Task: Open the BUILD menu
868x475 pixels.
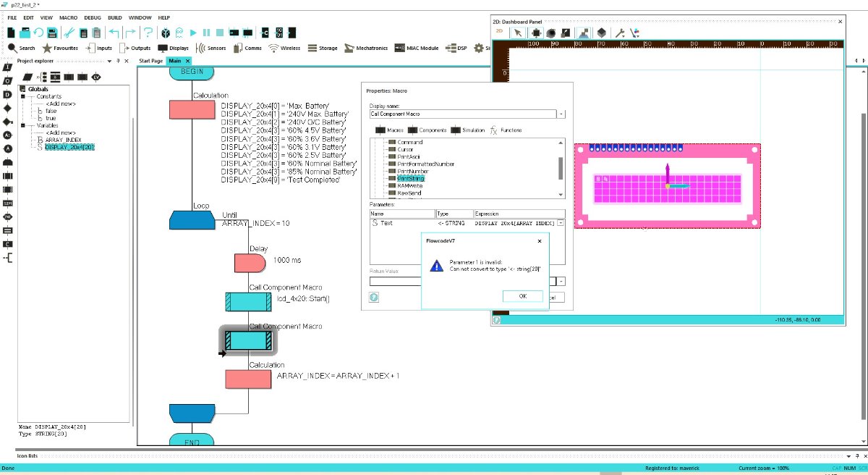Action: 116,17
